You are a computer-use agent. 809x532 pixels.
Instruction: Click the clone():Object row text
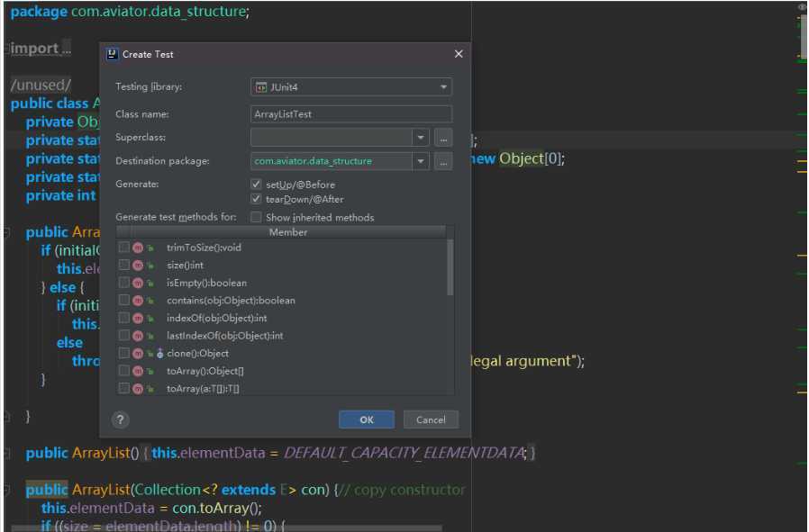[x=197, y=354]
